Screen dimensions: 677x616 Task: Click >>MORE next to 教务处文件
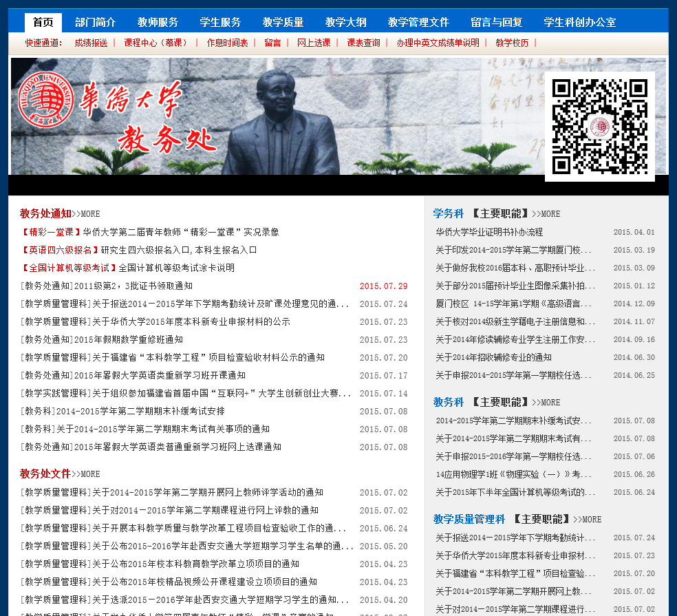(x=86, y=474)
